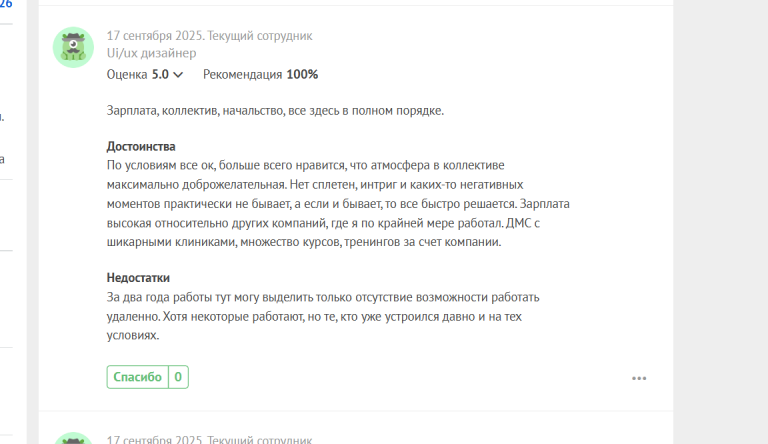The image size is (768, 444).
Task: Open the three-dot more options menu
Action: 639,378
